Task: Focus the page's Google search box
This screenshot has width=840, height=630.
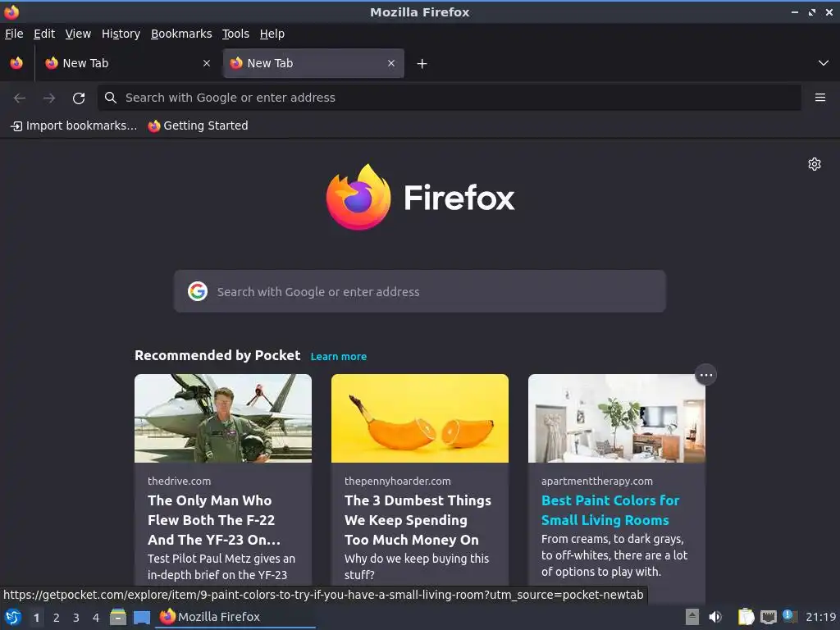Action: (420, 291)
